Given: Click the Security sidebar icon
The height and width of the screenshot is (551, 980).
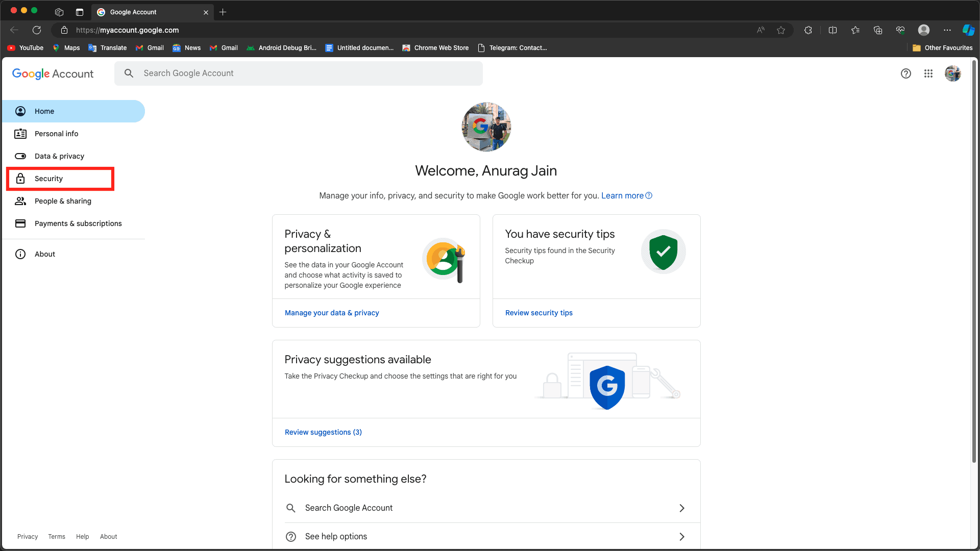Looking at the screenshot, I should click(x=20, y=178).
